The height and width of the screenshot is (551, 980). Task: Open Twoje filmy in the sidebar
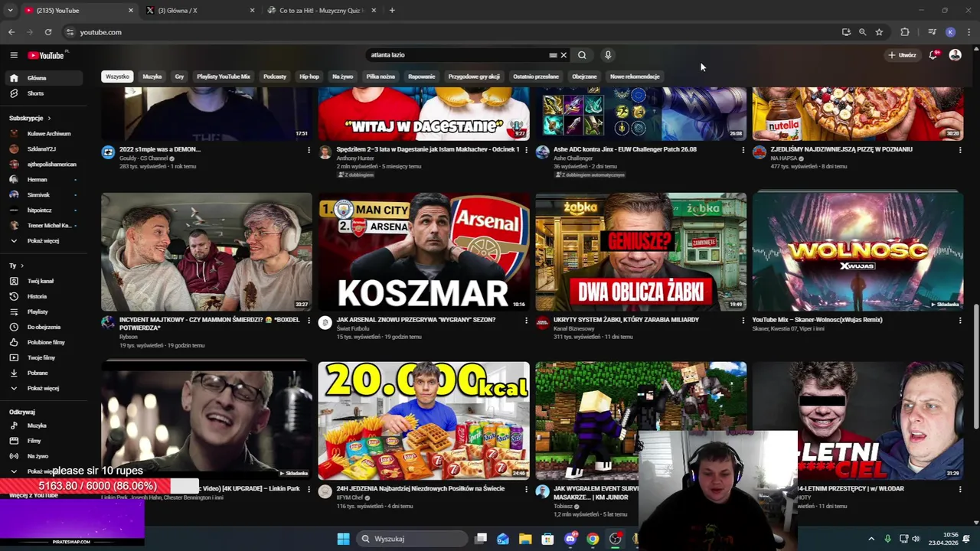[x=42, y=357]
